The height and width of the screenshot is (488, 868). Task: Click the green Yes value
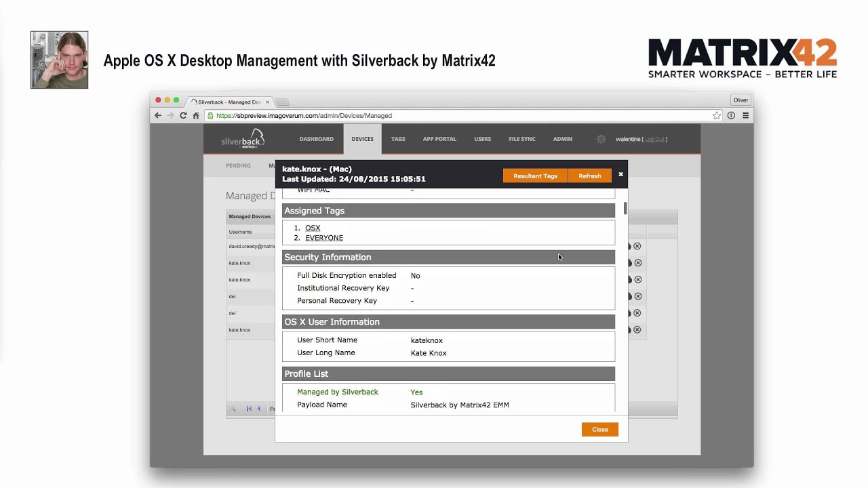[x=416, y=392]
